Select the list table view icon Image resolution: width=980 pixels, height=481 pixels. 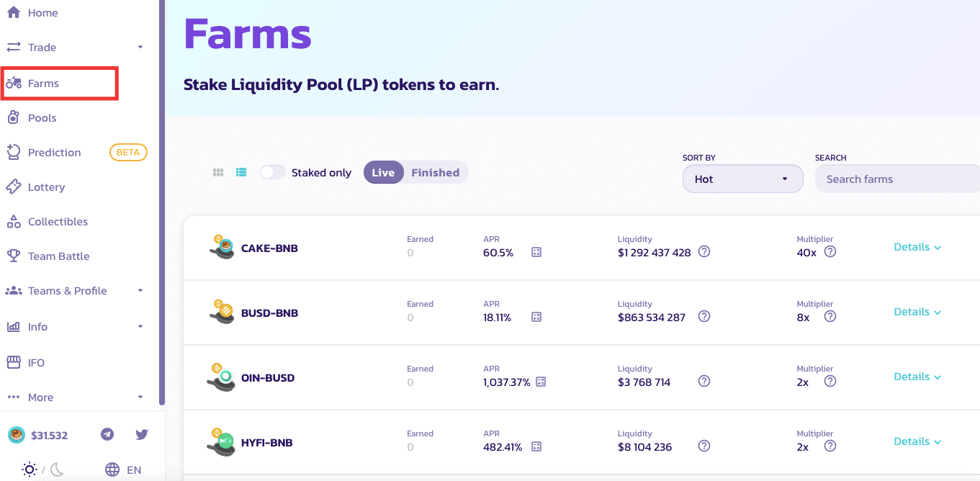[x=241, y=173]
